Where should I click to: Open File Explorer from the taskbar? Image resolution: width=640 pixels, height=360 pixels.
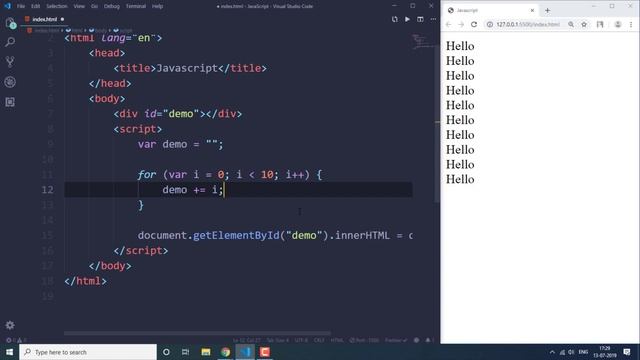(x=206, y=352)
